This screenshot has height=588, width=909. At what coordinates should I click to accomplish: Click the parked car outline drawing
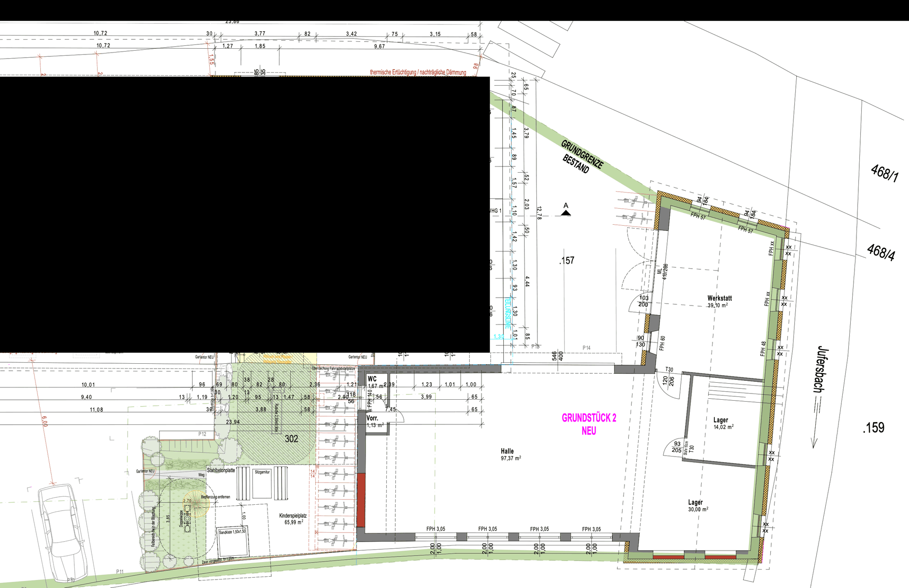tap(63, 533)
